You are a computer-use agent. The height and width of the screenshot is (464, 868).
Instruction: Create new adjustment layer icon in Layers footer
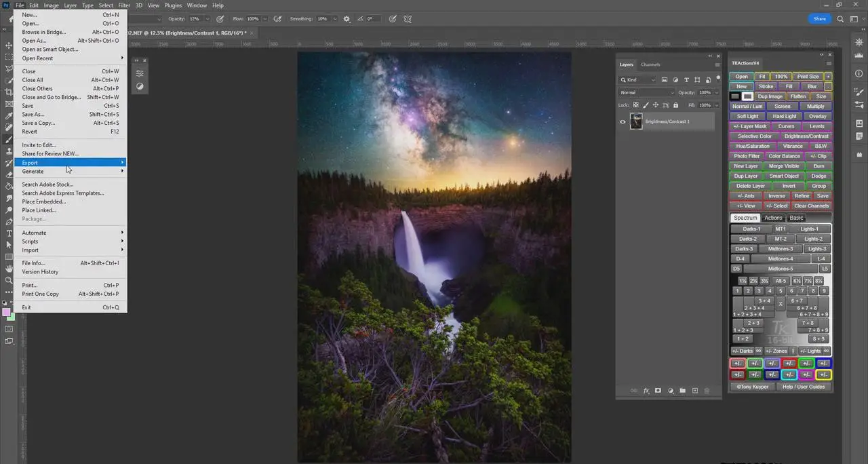[x=671, y=391]
